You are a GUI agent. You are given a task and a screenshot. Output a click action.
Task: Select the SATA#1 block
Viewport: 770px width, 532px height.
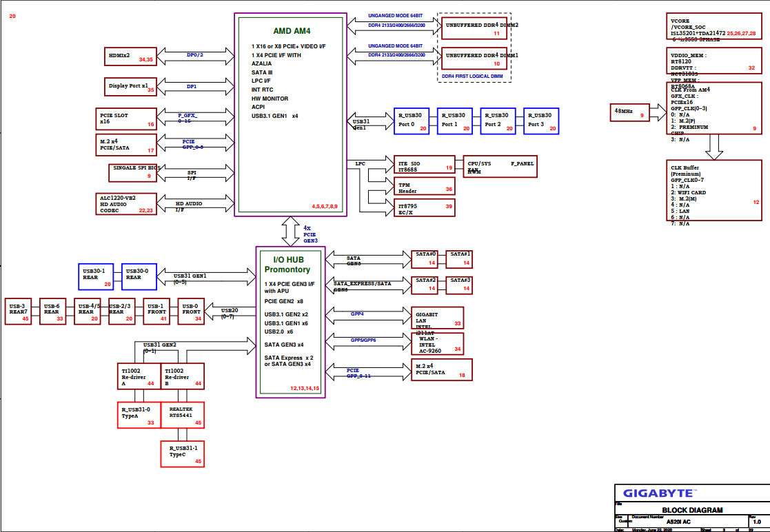coord(459,259)
